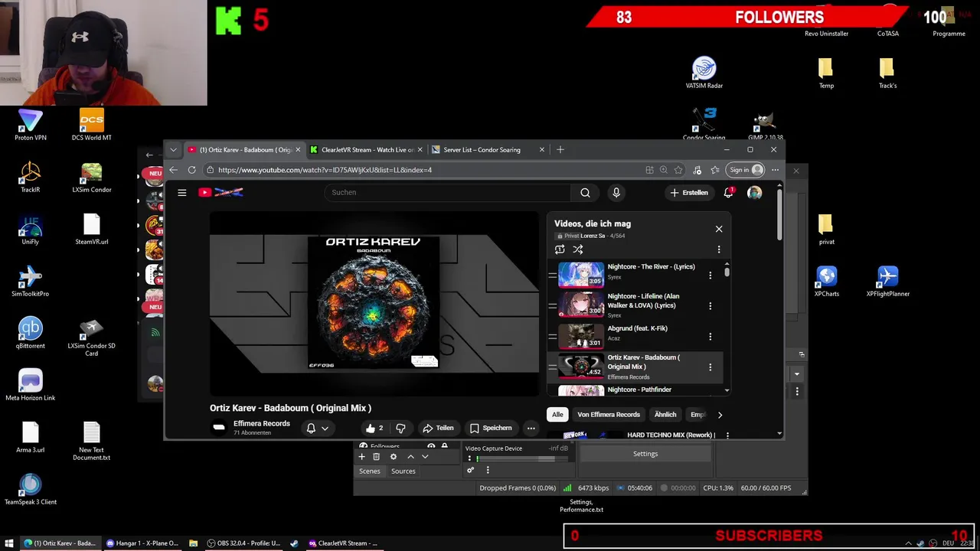Select the OBS Scenes tab
The width and height of the screenshot is (980, 551).
click(x=370, y=471)
